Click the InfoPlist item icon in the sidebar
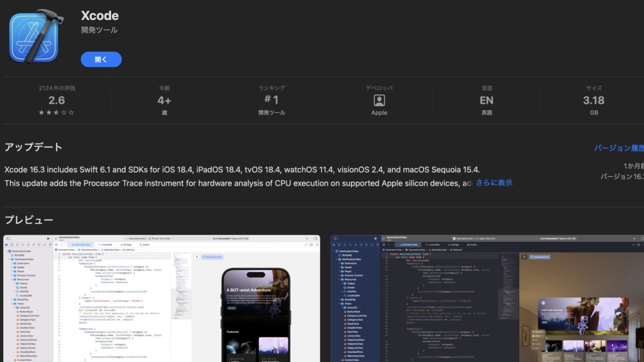644x362 pixels. [x=17, y=292]
